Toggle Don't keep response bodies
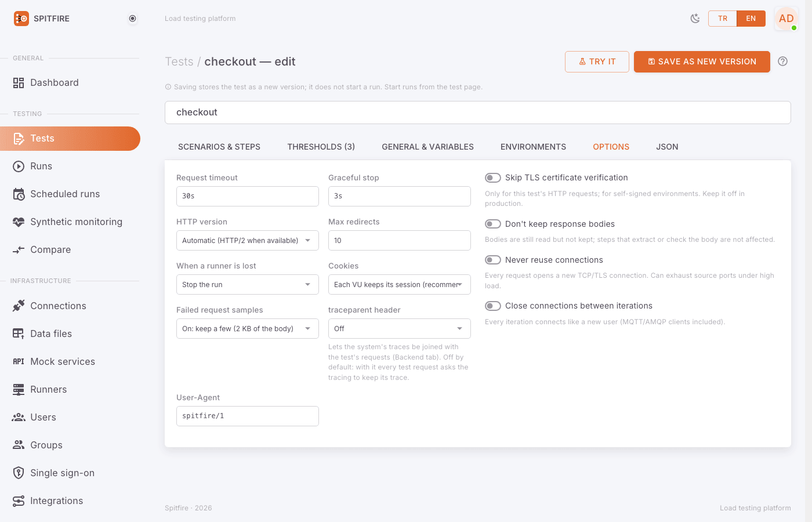The height and width of the screenshot is (522, 812). 493,224
